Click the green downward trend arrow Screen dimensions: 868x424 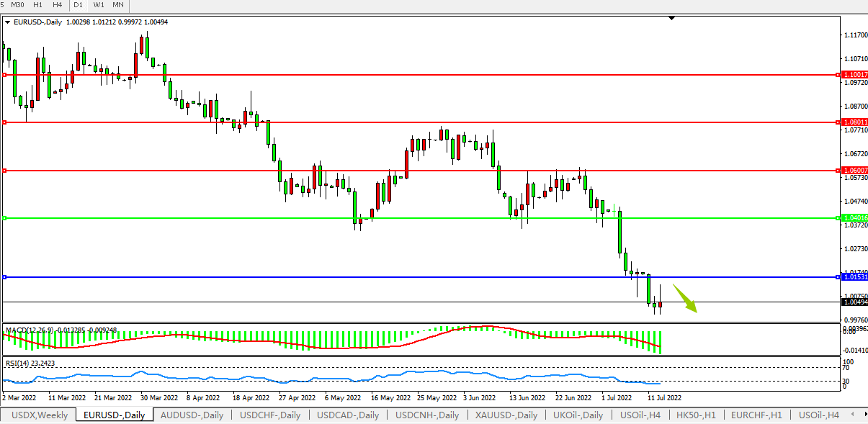[x=685, y=298]
